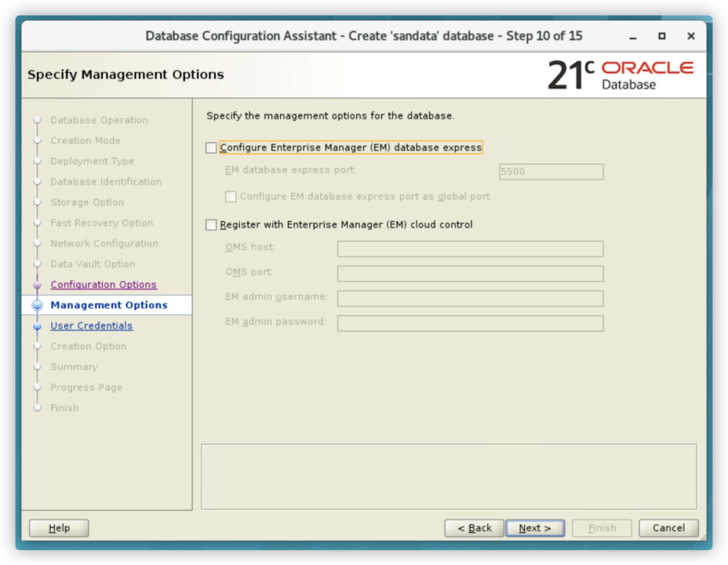Viewport: 728px width, 565px height.
Task: Minimize the Database Configuration Assistant window
Action: 633,36
